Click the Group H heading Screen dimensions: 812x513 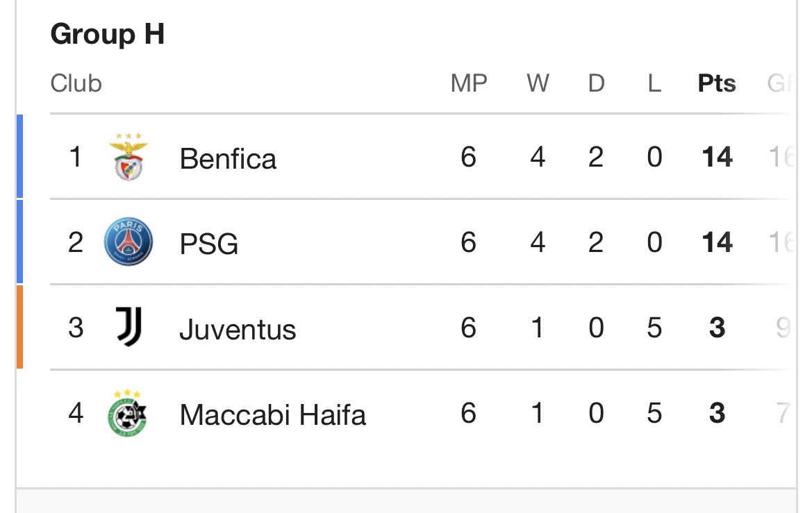point(107,34)
